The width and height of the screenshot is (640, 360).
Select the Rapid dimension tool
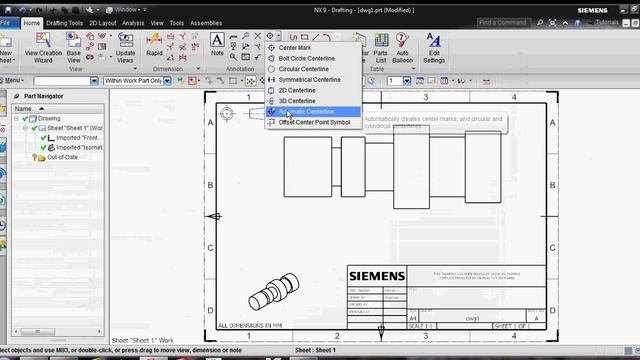click(154, 45)
